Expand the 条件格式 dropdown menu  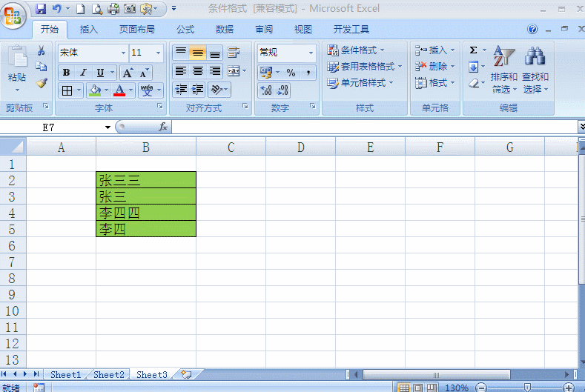click(x=356, y=50)
